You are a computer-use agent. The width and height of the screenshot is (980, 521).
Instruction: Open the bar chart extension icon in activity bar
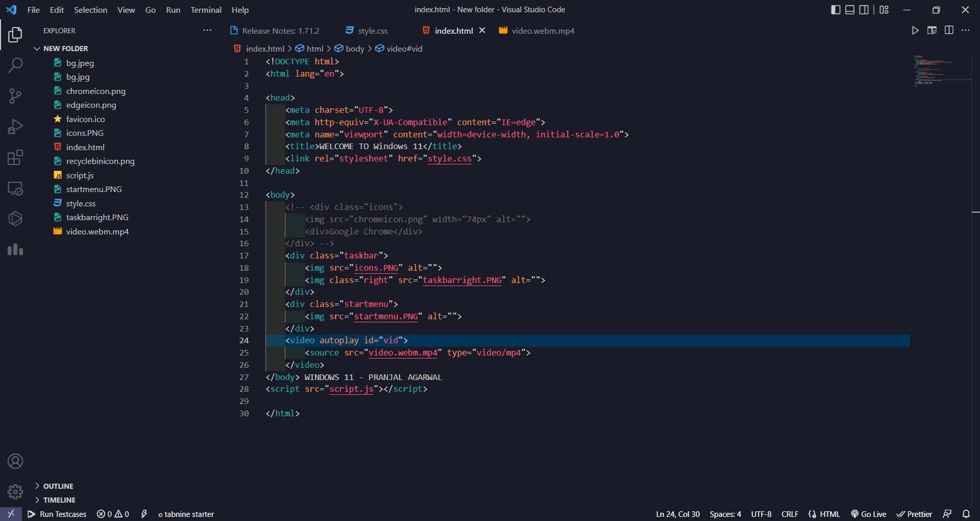tap(15, 249)
